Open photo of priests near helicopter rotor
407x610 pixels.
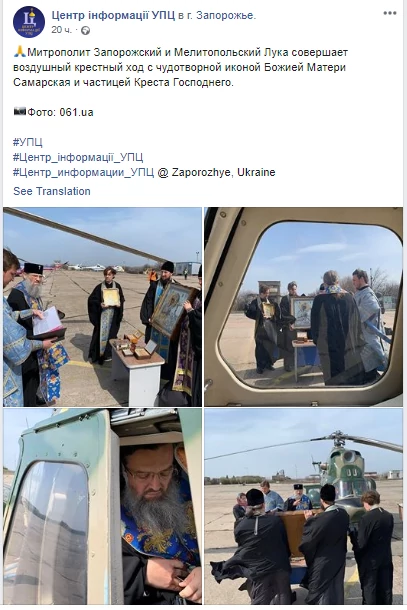303,507
